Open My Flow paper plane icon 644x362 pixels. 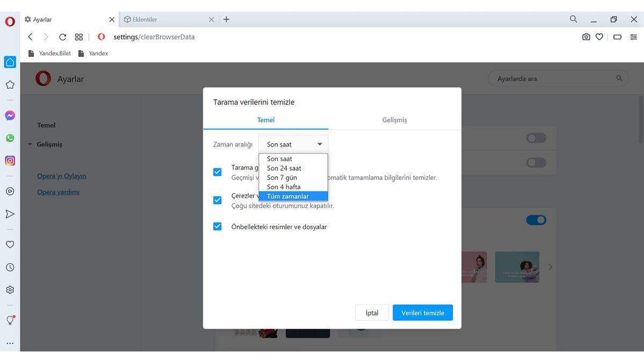pyautogui.click(x=10, y=213)
